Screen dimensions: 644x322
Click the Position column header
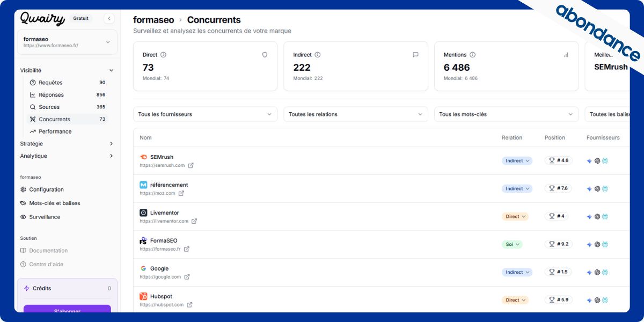coord(555,138)
